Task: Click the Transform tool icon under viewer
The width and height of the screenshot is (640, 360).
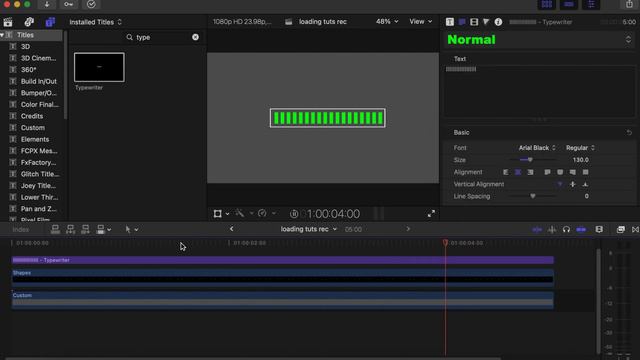Action: pyautogui.click(x=218, y=213)
